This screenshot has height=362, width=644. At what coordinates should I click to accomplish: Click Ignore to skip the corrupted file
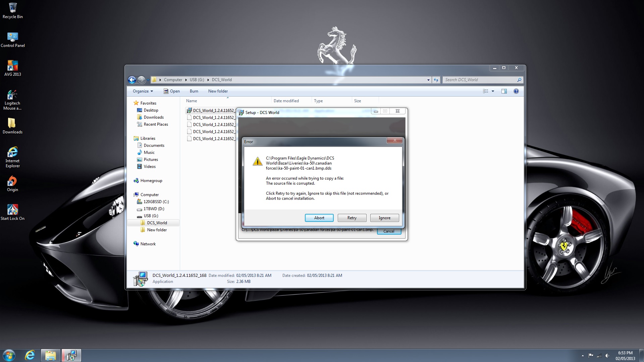(384, 218)
